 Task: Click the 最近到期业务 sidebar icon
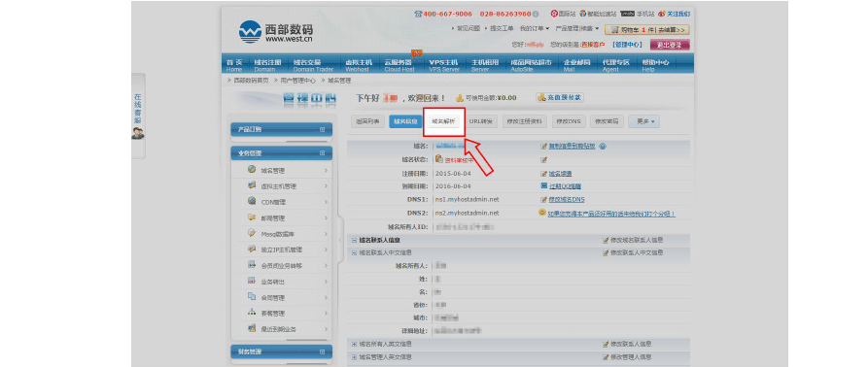pos(252,328)
